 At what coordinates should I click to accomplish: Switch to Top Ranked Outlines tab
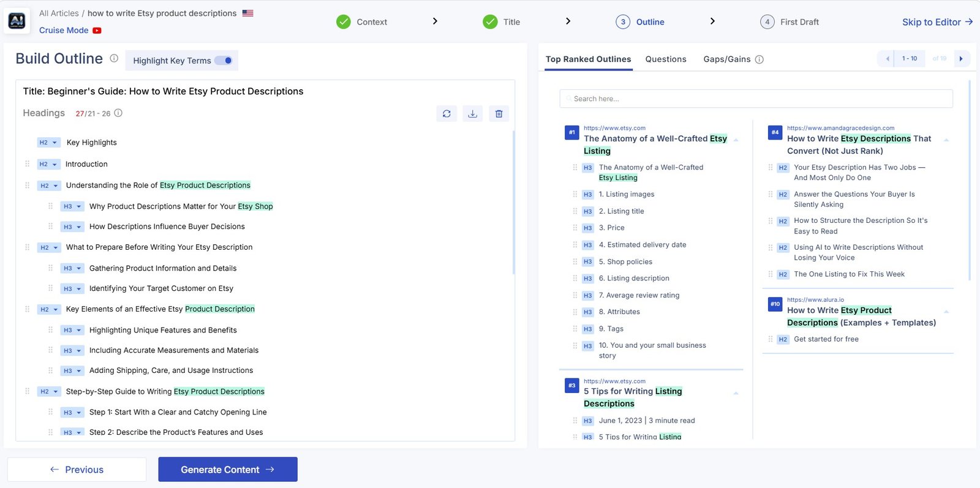click(x=588, y=59)
